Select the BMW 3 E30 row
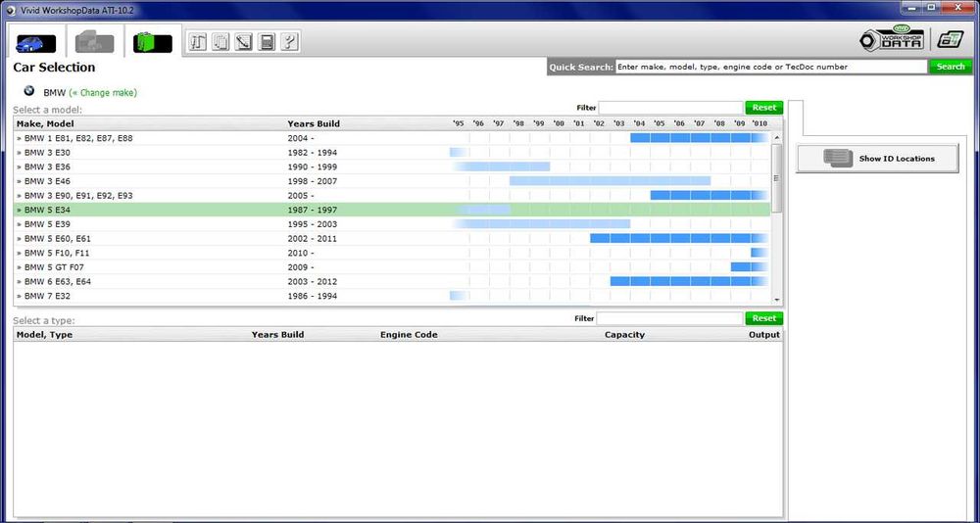980x523 pixels. point(393,153)
